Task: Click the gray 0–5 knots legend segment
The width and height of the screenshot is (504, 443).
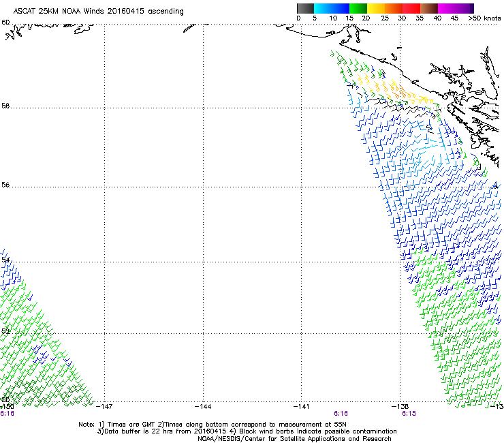Action: pos(305,8)
